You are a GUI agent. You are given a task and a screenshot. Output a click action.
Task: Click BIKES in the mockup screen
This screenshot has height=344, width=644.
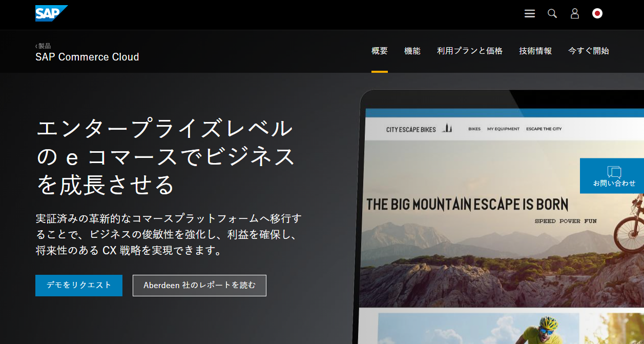(x=474, y=129)
